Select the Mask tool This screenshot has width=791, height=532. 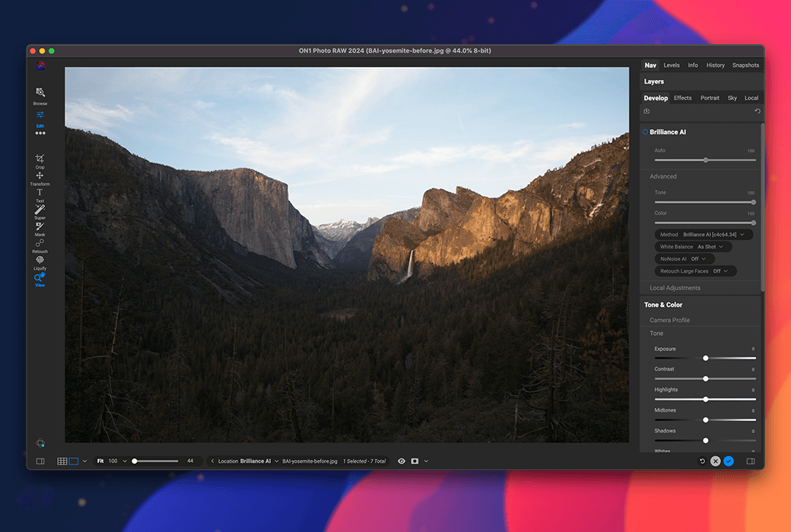coord(40,229)
